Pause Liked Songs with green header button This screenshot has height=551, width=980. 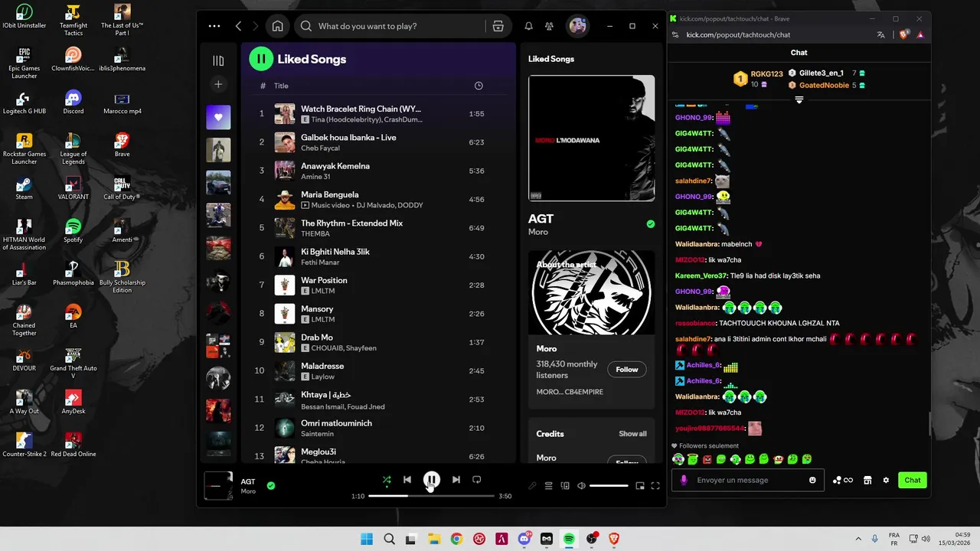tap(261, 59)
